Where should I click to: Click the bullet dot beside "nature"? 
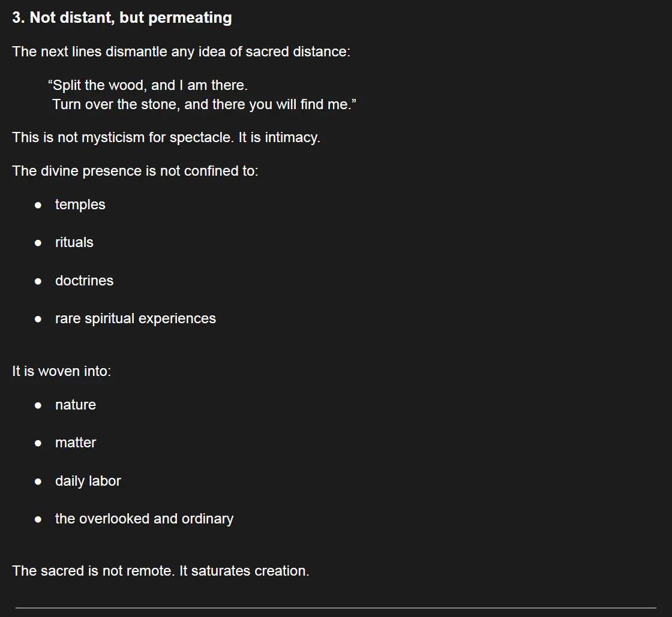click(x=38, y=405)
